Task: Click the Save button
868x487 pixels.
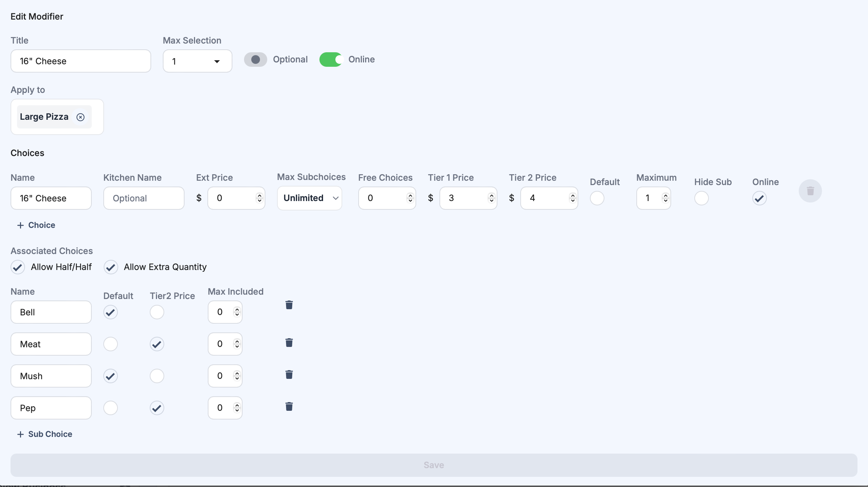Action: pyautogui.click(x=434, y=465)
